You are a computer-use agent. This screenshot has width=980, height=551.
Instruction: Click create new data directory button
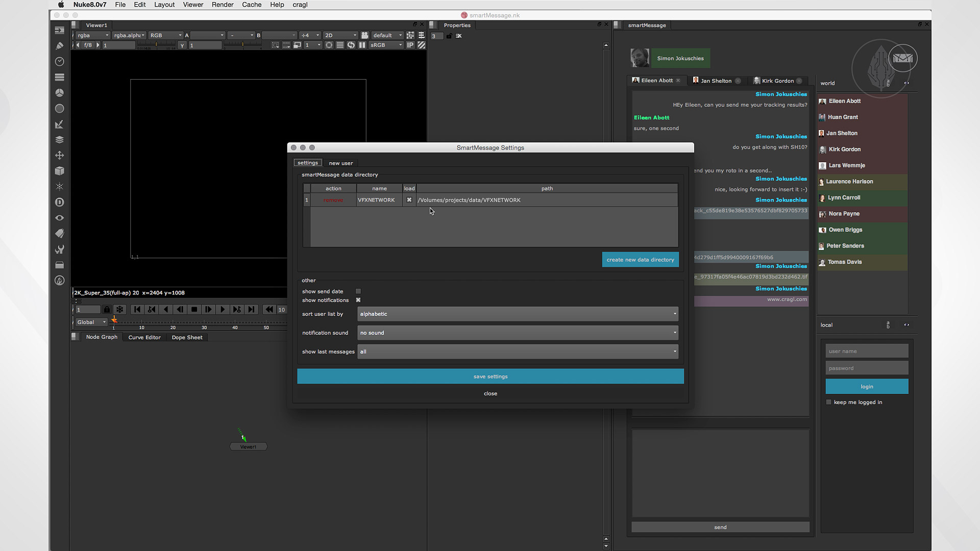pos(640,260)
